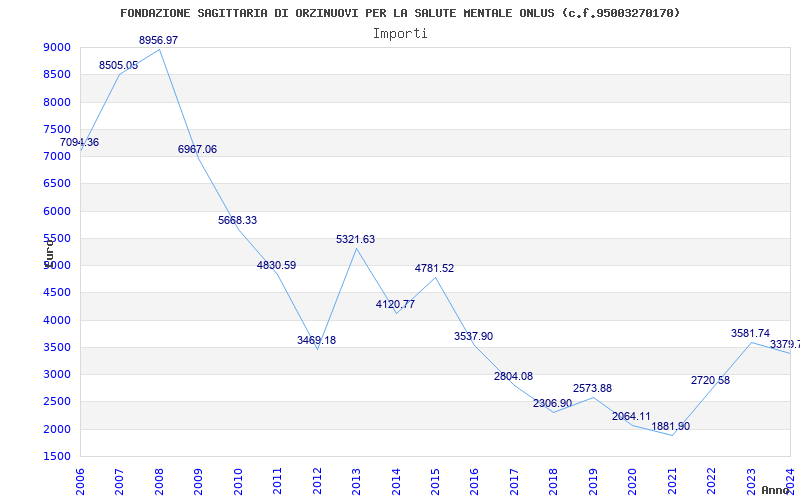Click the 6000 y-axis tick label
Screen dimensions: 800x500
56,211
